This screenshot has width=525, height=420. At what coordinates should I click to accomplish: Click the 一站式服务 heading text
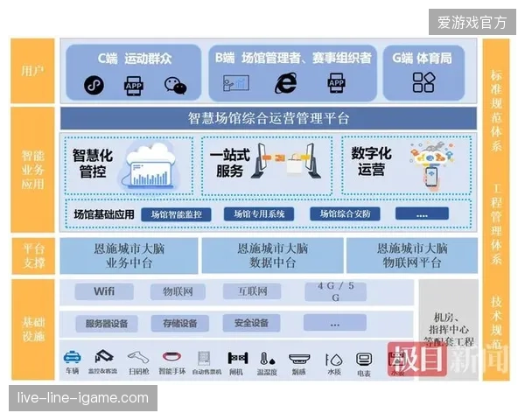point(229,163)
